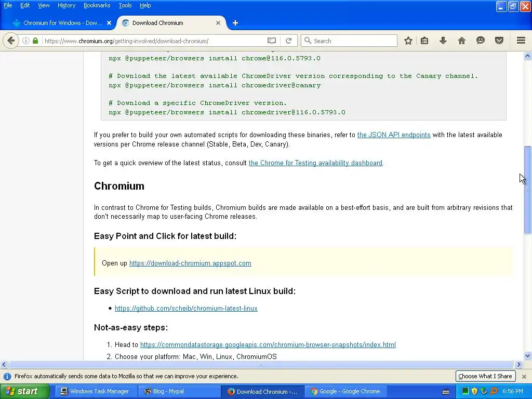Open the View menu
Image resolution: width=532 pixels, height=399 pixels.
pos(44,5)
